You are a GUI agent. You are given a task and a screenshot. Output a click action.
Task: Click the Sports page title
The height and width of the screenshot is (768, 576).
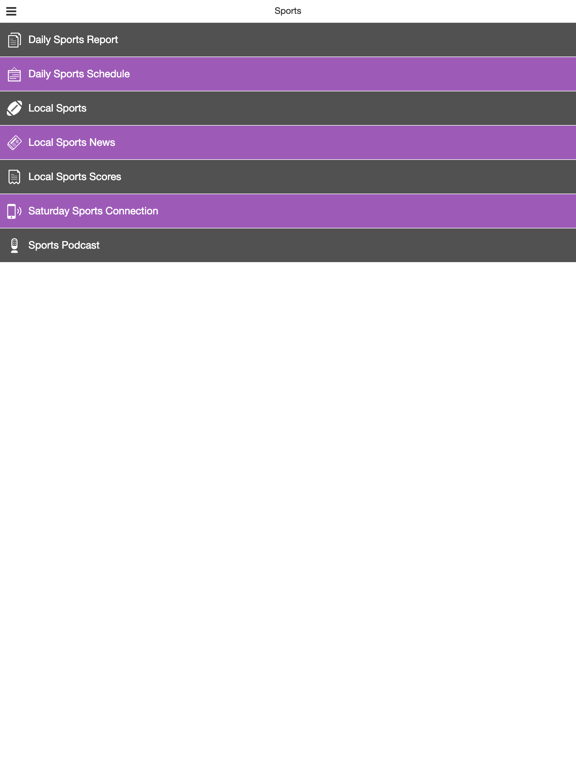tap(288, 11)
